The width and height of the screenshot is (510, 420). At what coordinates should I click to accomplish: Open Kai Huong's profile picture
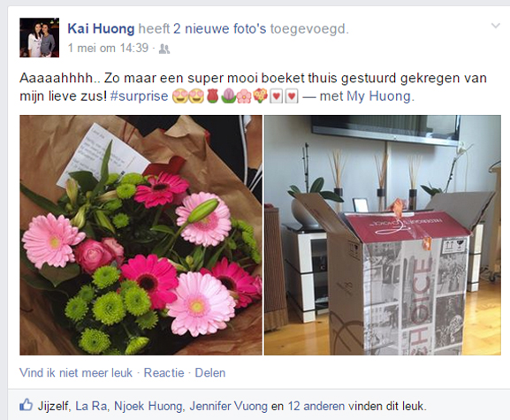[40, 38]
